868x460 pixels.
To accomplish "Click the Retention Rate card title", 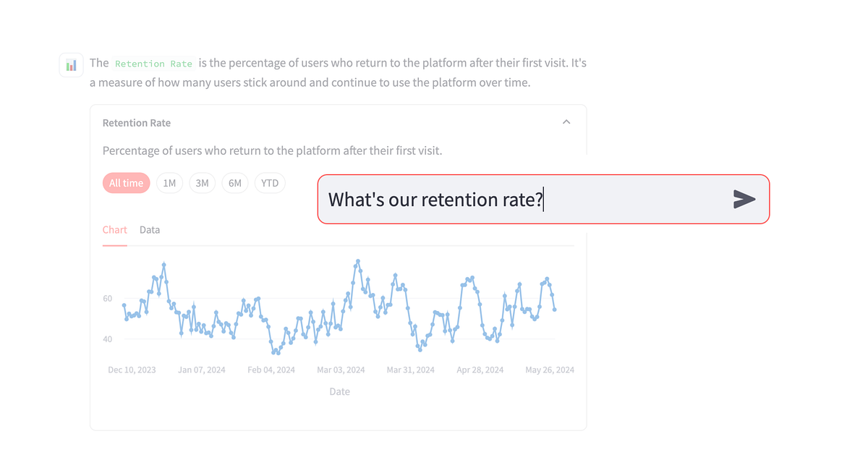I will pyautogui.click(x=137, y=123).
